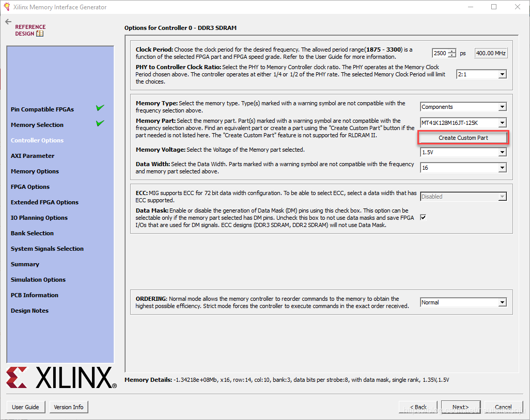The height and width of the screenshot is (420, 530).
Task: Click the 'Clock Period:' label
Action: 154,50
